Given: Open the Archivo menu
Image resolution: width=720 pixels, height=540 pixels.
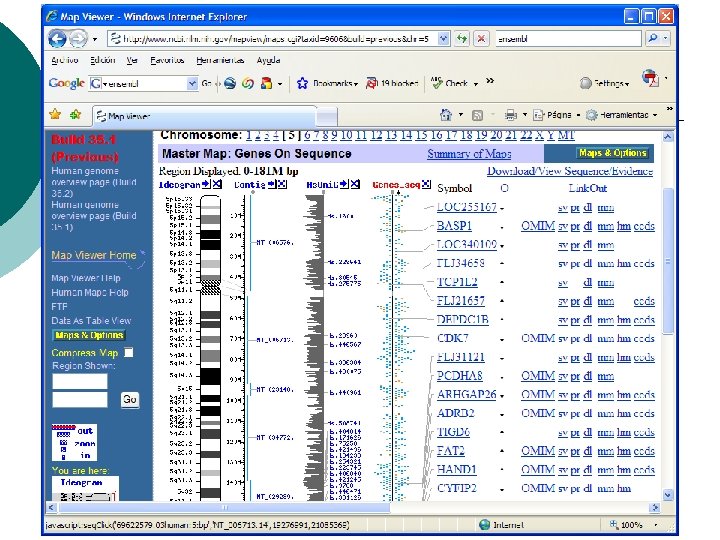Looking at the screenshot, I should [64, 60].
